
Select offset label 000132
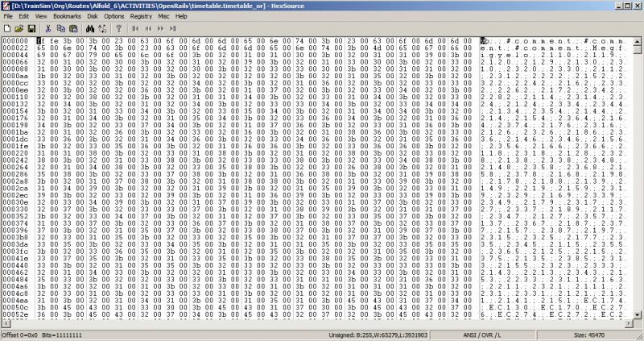tap(15, 104)
